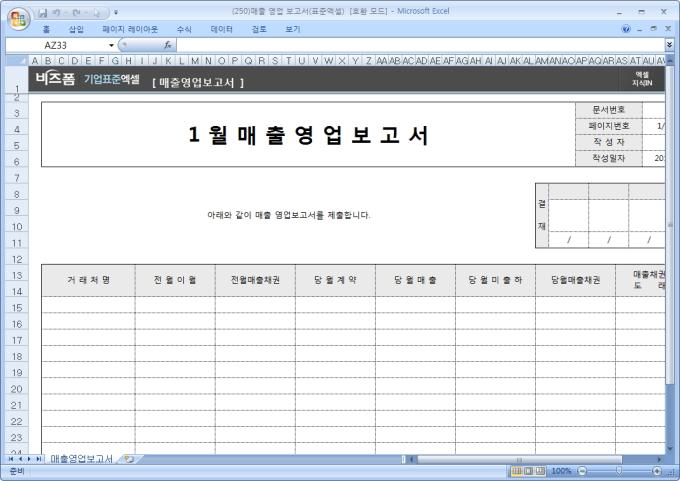Viewport: 680px width, 481px height.
Task: Click the Redo icon in quick access toolbar
Action: [76, 13]
